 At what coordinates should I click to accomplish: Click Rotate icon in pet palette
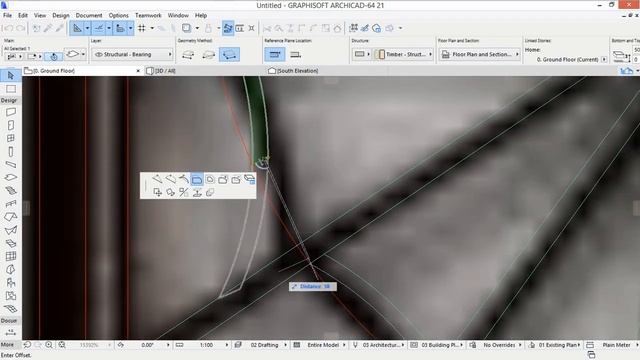point(171,192)
